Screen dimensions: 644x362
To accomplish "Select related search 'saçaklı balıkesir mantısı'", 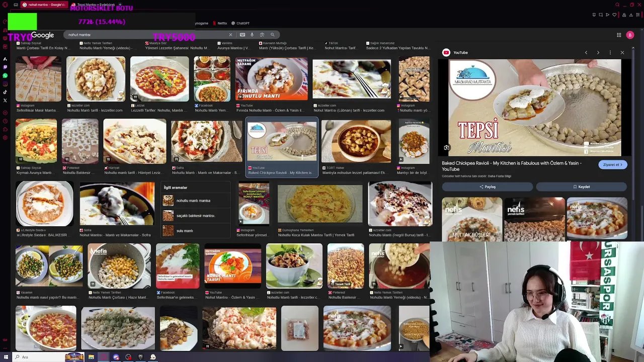I will pyautogui.click(x=196, y=216).
